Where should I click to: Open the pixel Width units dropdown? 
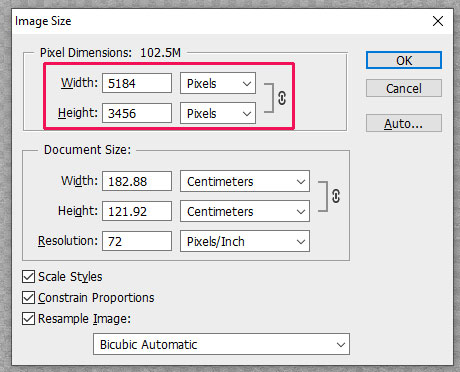pyautogui.click(x=218, y=83)
